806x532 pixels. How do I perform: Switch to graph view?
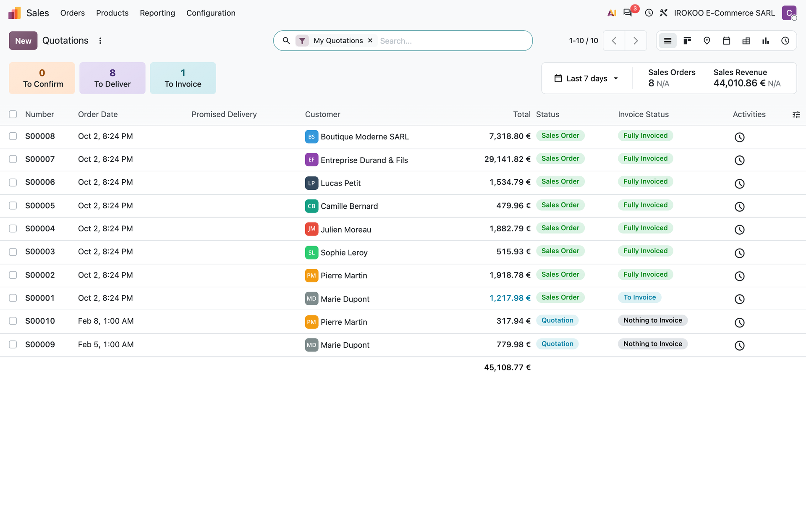click(766, 41)
